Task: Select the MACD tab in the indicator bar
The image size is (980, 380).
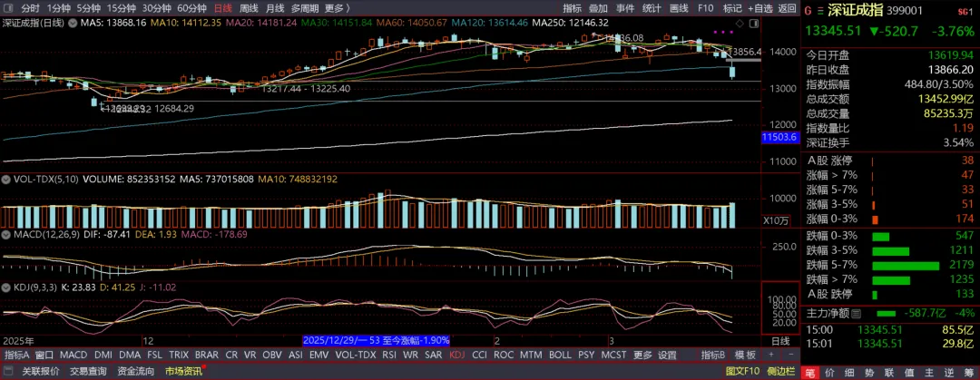Action: point(73,355)
